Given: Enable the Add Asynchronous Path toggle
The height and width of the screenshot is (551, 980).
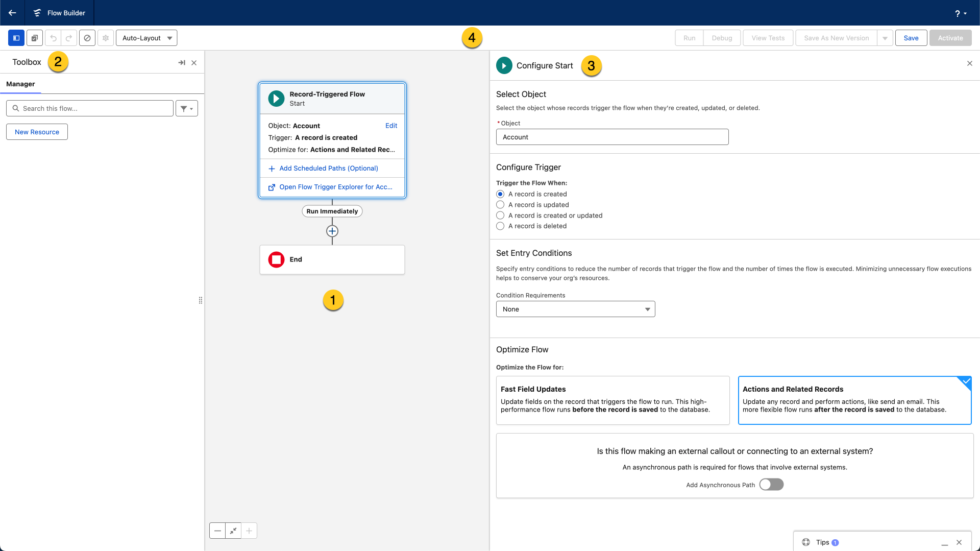Looking at the screenshot, I should pyautogui.click(x=771, y=485).
